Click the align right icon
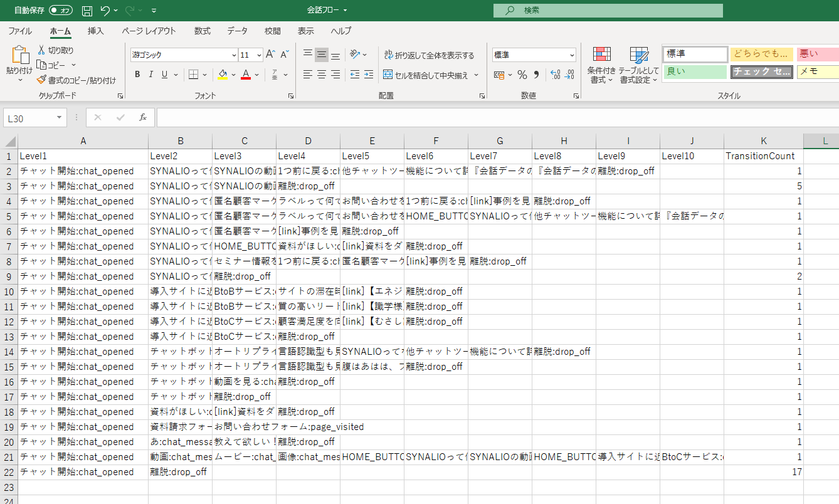Image resolution: width=839 pixels, height=504 pixels. 335,75
